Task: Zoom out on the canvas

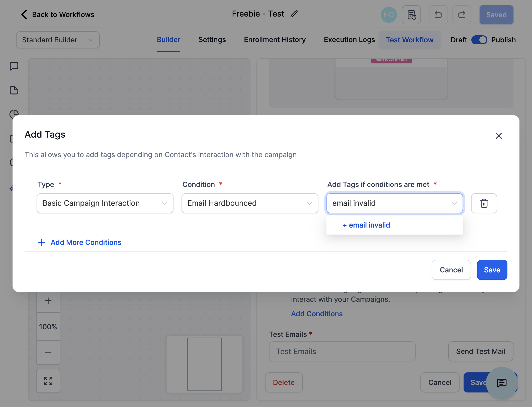Action: [48, 353]
